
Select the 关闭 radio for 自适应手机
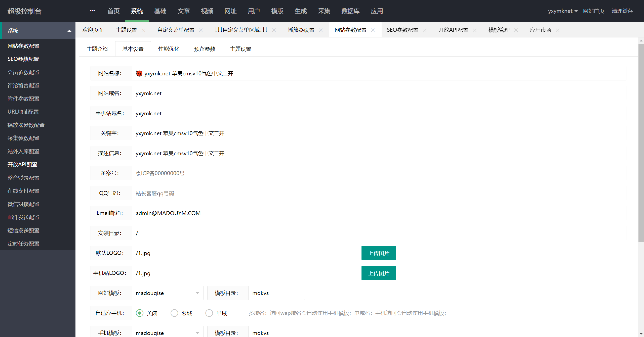140,313
